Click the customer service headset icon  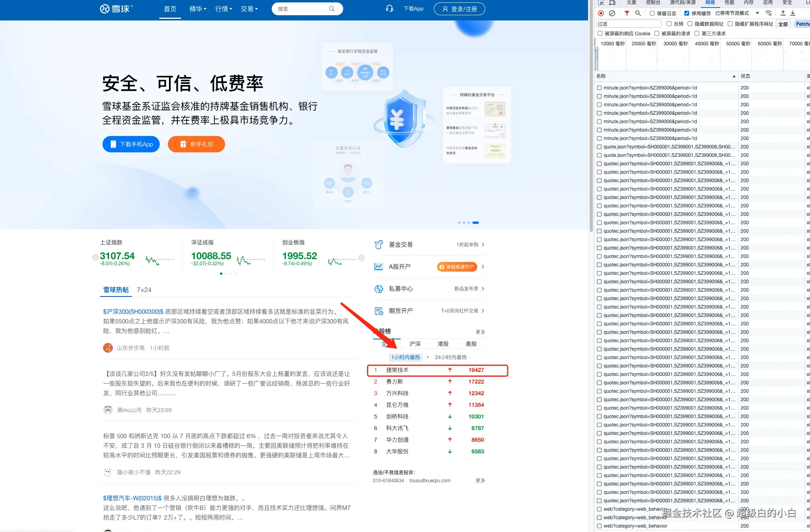click(x=389, y=8)
